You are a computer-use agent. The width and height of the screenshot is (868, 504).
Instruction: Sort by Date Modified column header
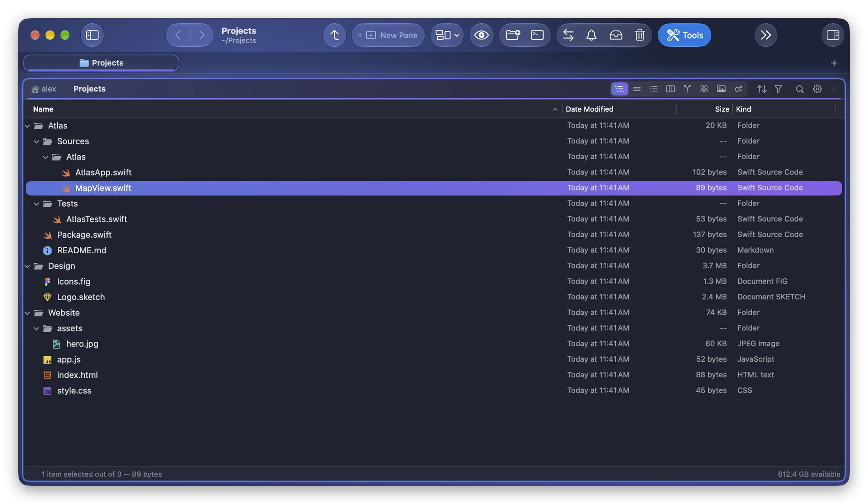coord(619,109)
